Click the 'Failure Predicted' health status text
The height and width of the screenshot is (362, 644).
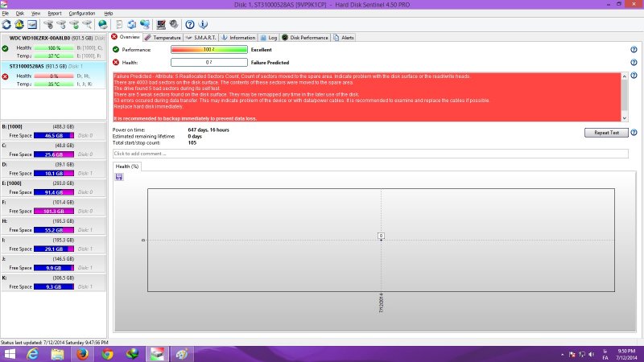(270, 63)
